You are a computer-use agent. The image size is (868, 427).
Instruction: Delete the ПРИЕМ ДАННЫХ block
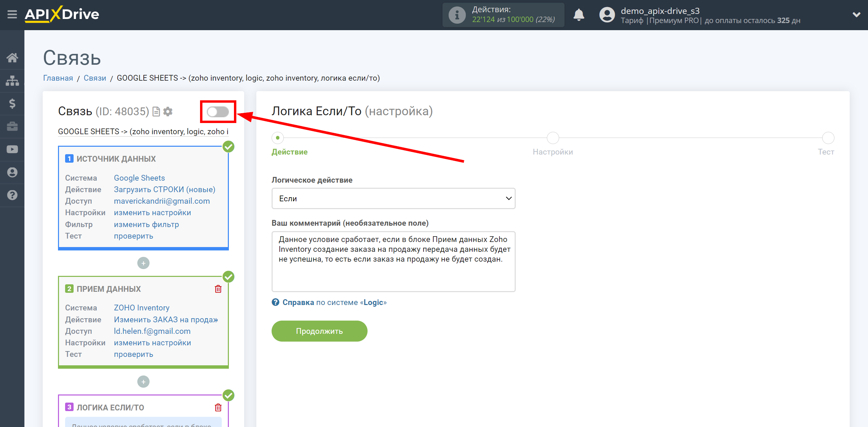[218, 289]
